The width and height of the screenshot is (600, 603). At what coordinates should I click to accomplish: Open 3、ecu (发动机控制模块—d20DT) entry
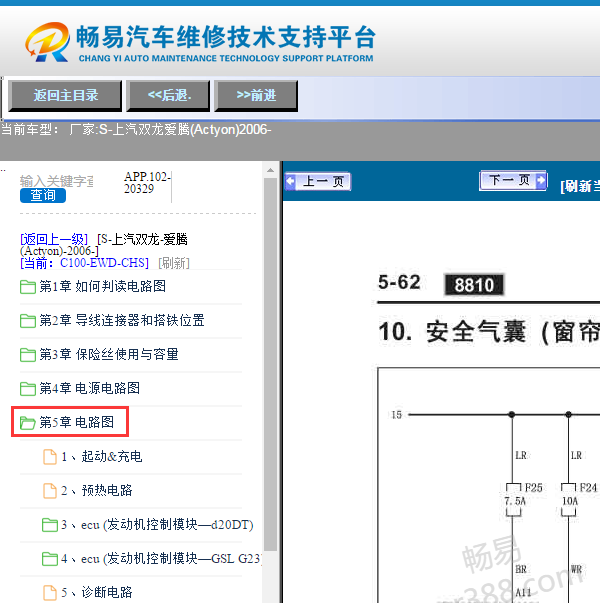pos(157,525)
